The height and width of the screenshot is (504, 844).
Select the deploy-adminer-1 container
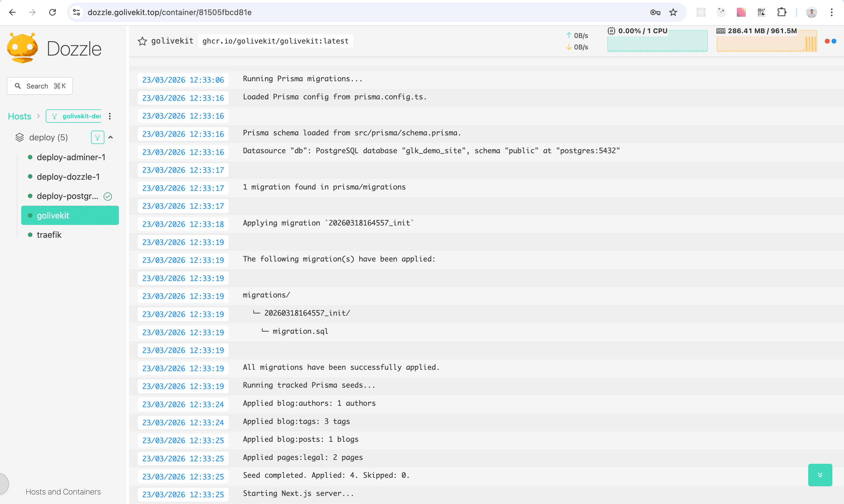(x=71, y=157)
